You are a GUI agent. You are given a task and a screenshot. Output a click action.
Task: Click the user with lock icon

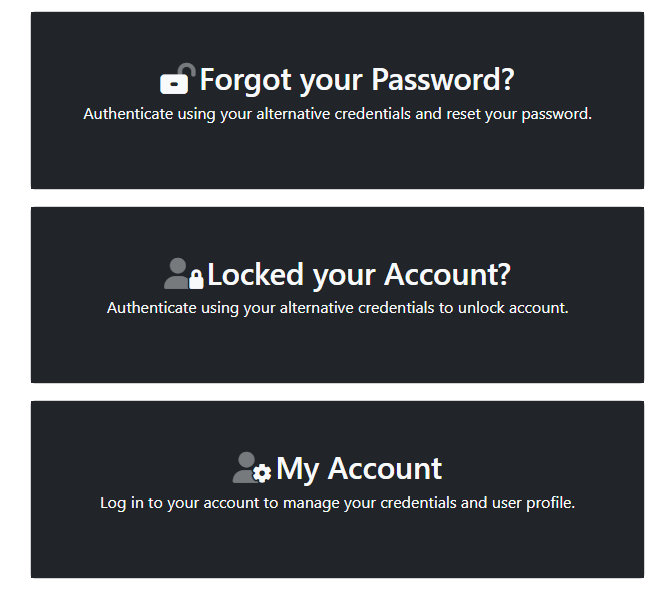coord(183,273)
